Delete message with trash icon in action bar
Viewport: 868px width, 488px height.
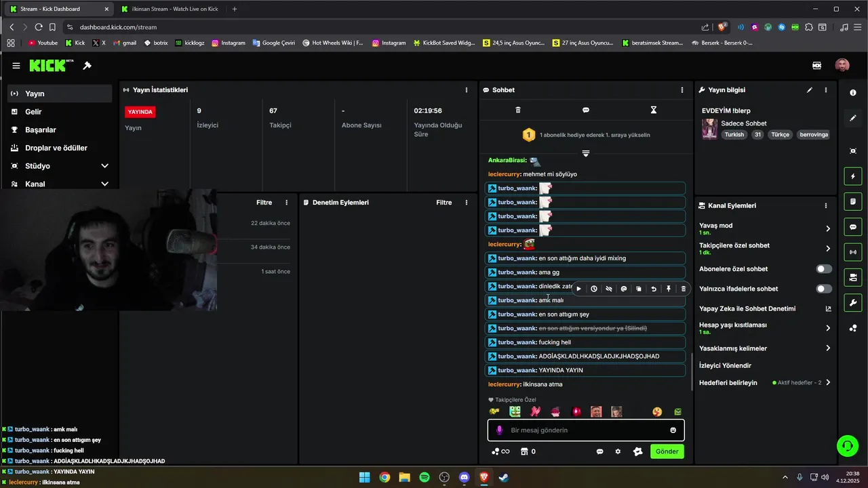click(684, 289)
